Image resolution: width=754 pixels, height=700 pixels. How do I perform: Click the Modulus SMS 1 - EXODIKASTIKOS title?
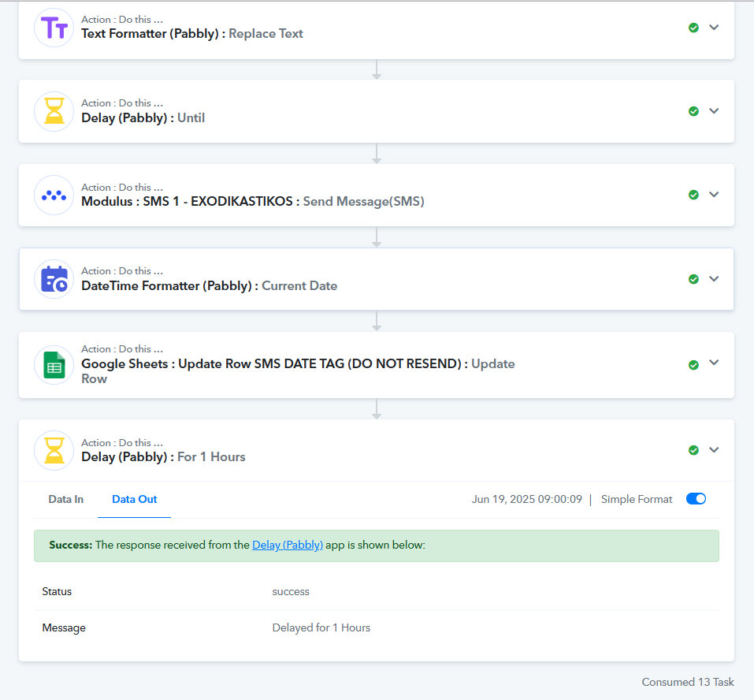pos(252,202)
